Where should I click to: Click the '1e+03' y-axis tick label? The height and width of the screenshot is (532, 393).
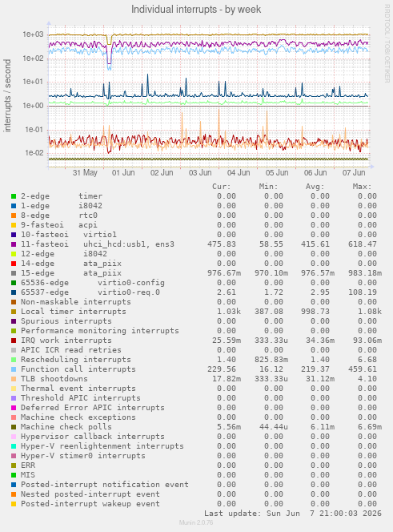coord(34,34)
